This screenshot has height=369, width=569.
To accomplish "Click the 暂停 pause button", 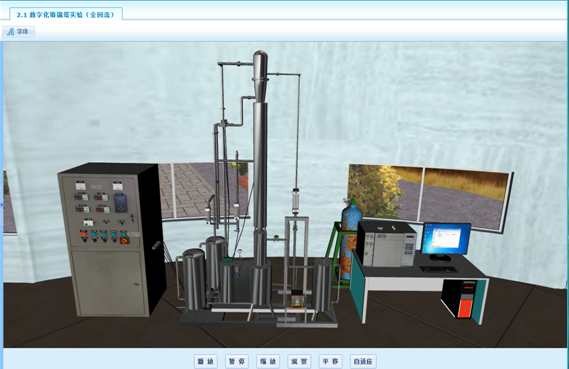I will (237, 361).
